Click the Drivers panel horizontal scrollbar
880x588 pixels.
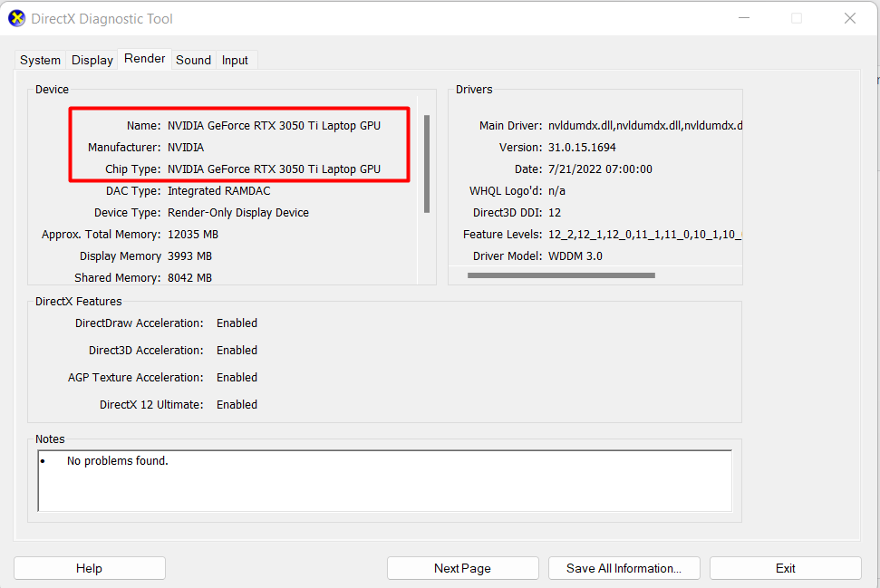[x=561, y=275]
